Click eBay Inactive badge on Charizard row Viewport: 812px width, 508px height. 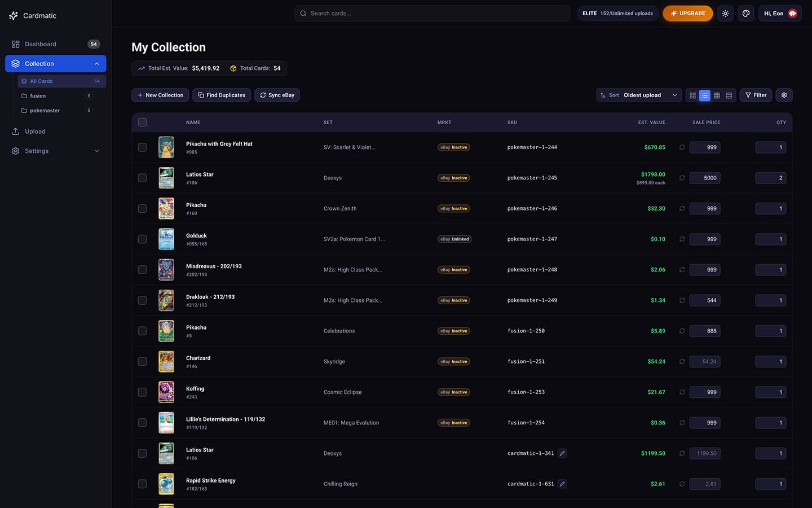(454, 362)
